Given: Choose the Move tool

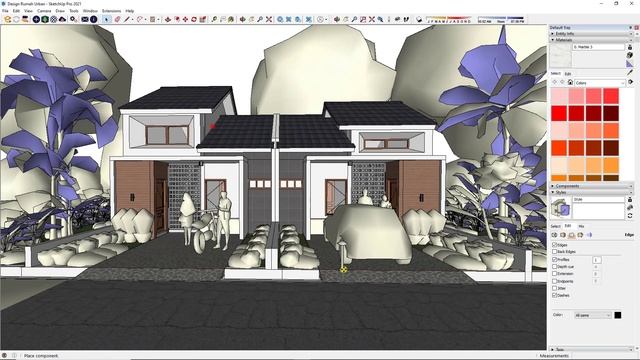Looking at the screenshot, I should click(185, 19).
